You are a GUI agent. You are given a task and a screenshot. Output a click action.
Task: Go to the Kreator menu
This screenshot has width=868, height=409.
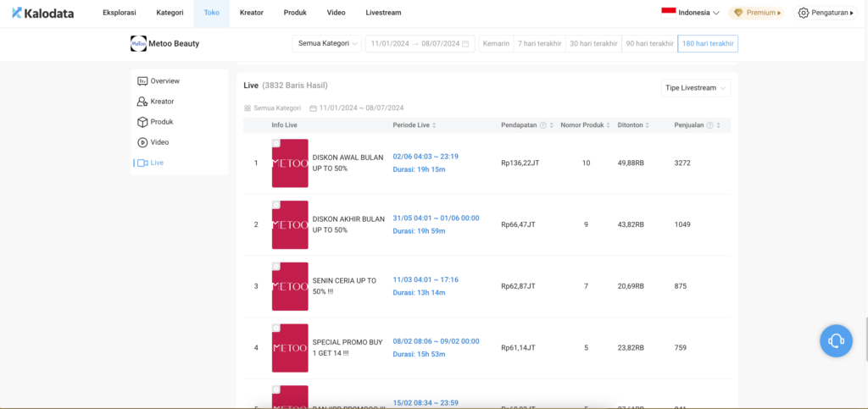[x=251, y=13]
